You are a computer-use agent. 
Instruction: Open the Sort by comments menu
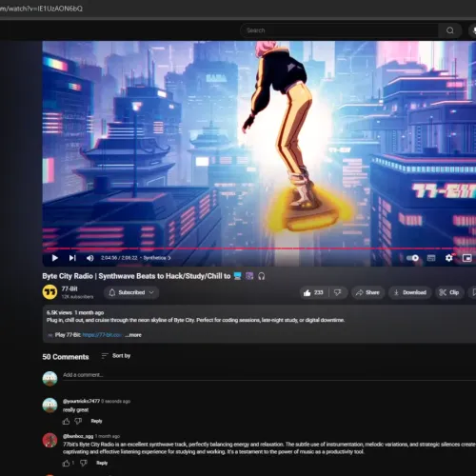click(x=116, y=356)
